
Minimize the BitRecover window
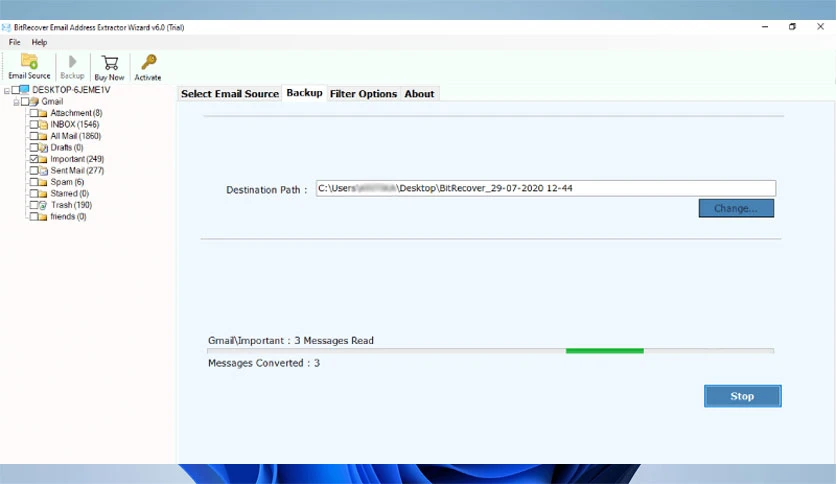(765, 27)
